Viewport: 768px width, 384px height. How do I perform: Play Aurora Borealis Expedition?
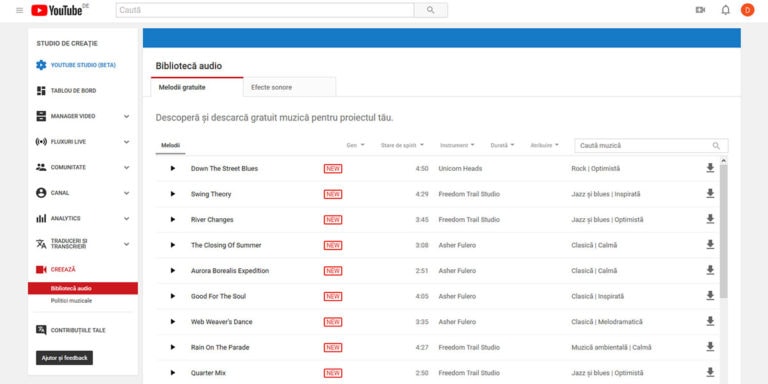click(172, 270)
